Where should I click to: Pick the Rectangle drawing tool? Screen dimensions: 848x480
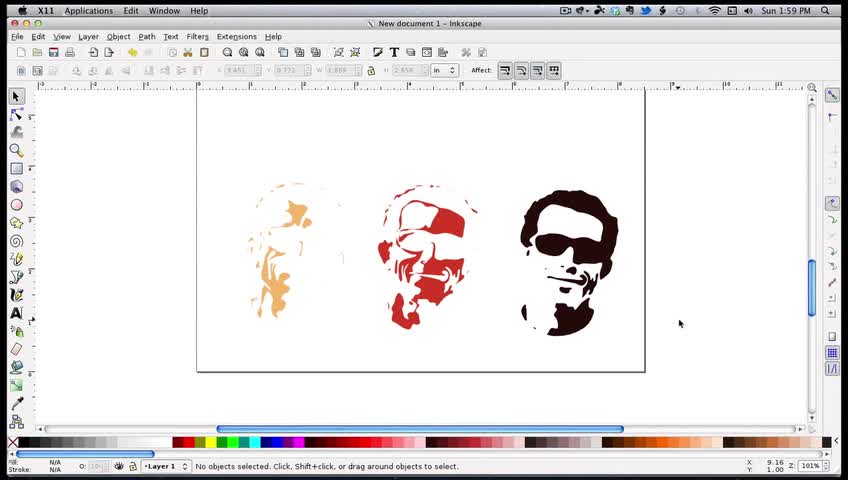click(x=16, y=168)
